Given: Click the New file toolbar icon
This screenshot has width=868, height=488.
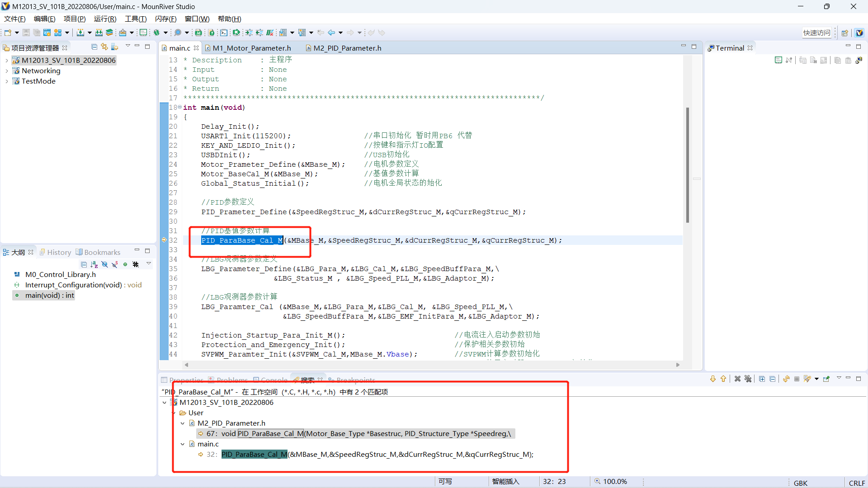Looking at the screenshot, I should coord(8,33).
